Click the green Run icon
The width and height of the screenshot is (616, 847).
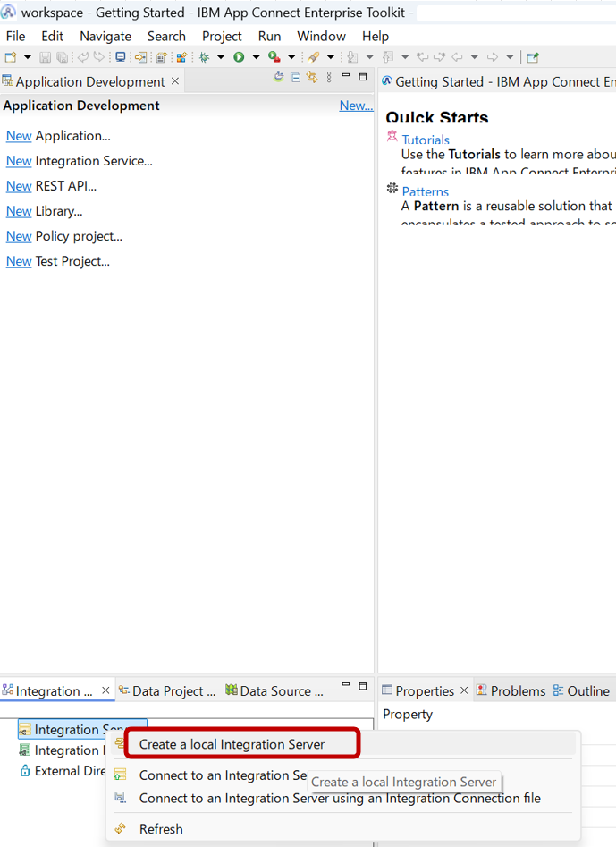click(239, 56)
